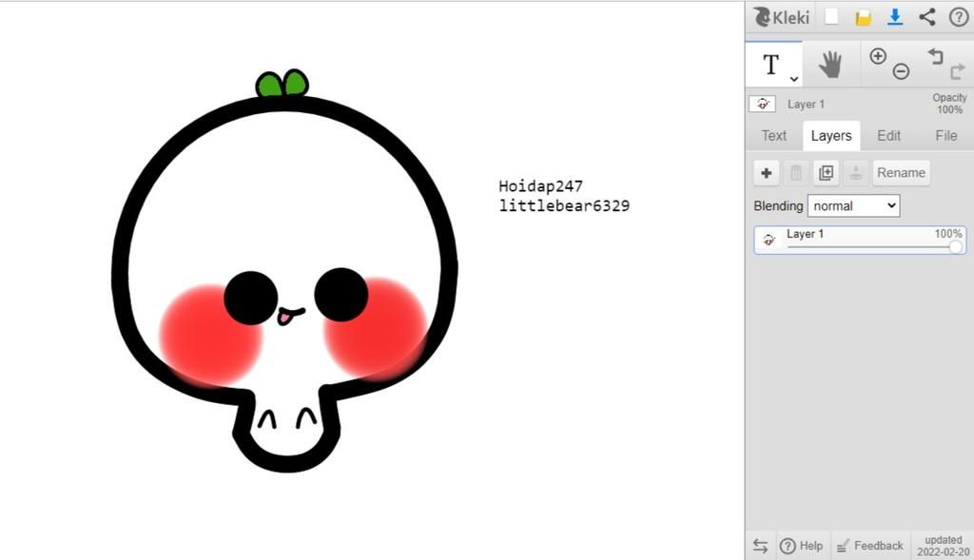974x560 pixels.
Task: Share the drawing
Action: pos(926,17)
